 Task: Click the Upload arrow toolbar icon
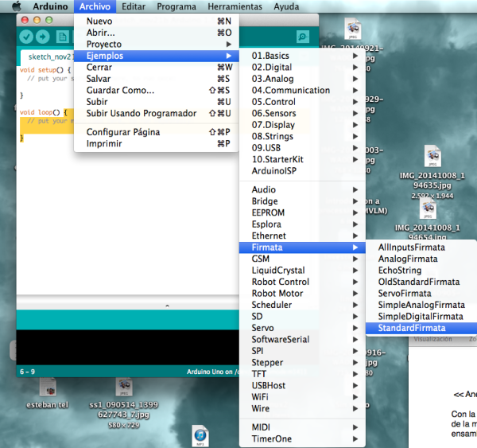pos(43,37)
